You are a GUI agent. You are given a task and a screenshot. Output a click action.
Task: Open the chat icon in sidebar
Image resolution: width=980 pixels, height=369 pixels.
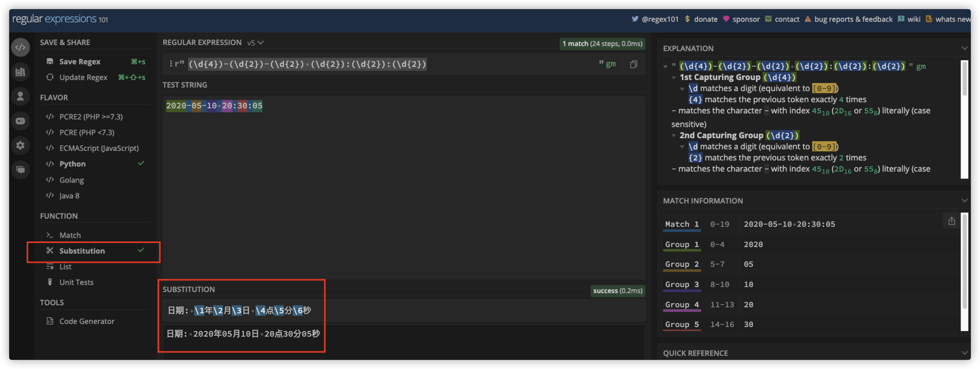pos(21,170)
